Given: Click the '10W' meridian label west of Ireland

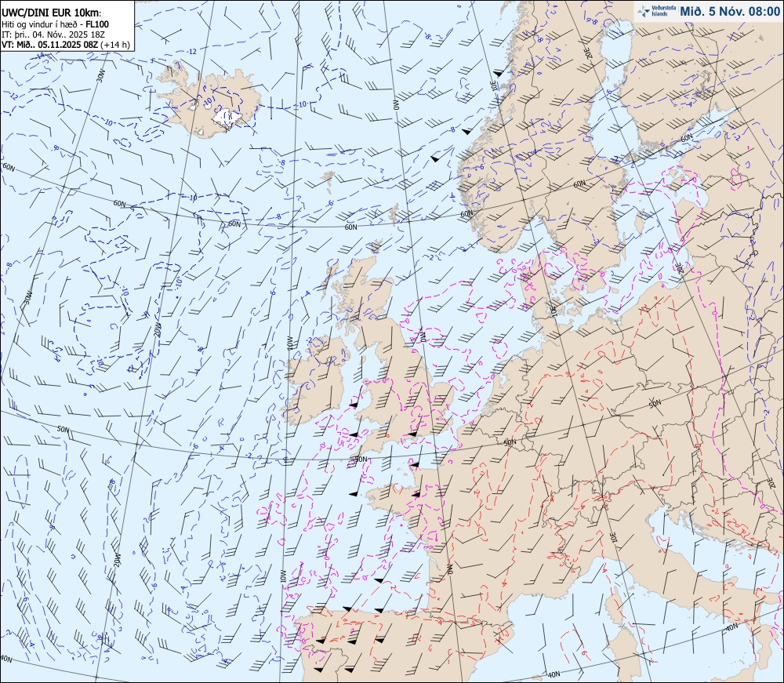Looking at the screenshot, I should [289, 342].
